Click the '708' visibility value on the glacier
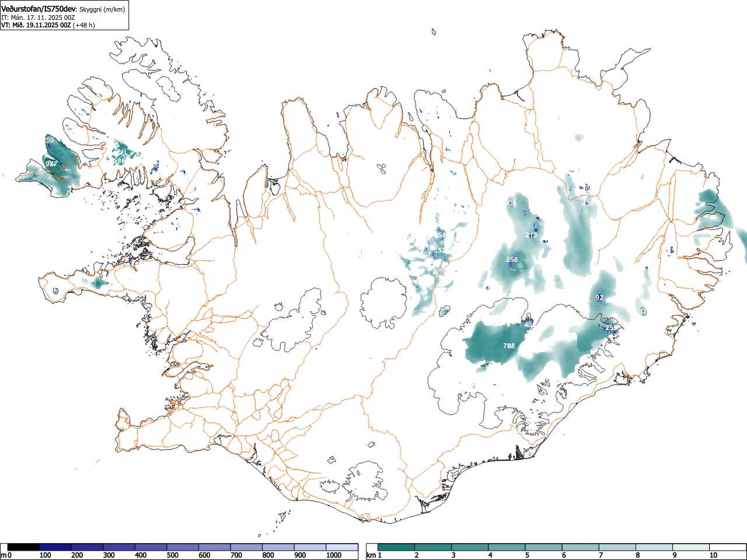 pos(509,346)
